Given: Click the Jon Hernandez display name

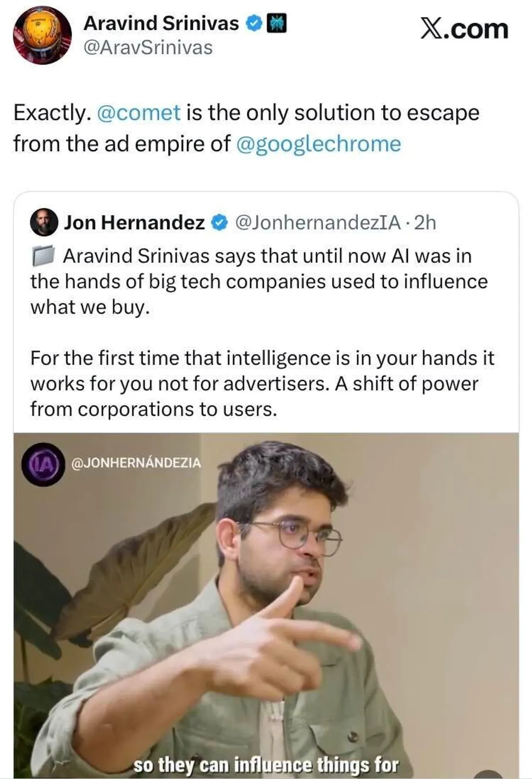Looking at the screenshot, I should point(135,223).
